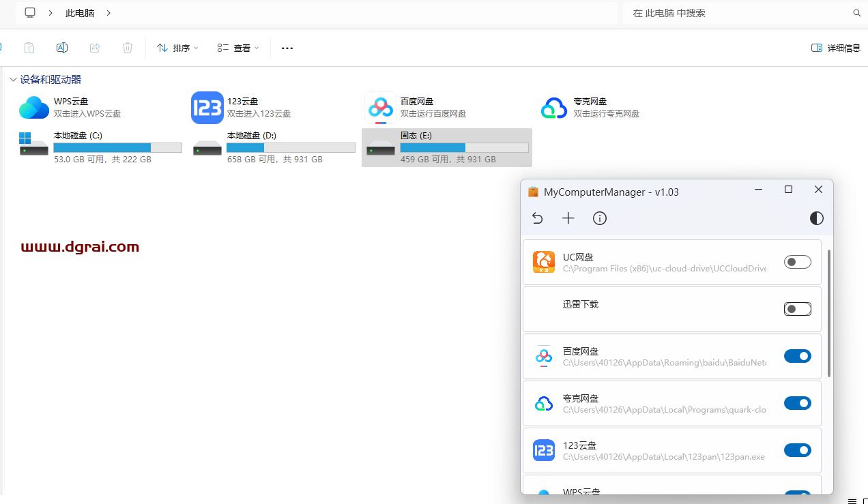Click the computer icon in address bar
The height and width of the screenshot is (504, 868).
tap(30, 13)
